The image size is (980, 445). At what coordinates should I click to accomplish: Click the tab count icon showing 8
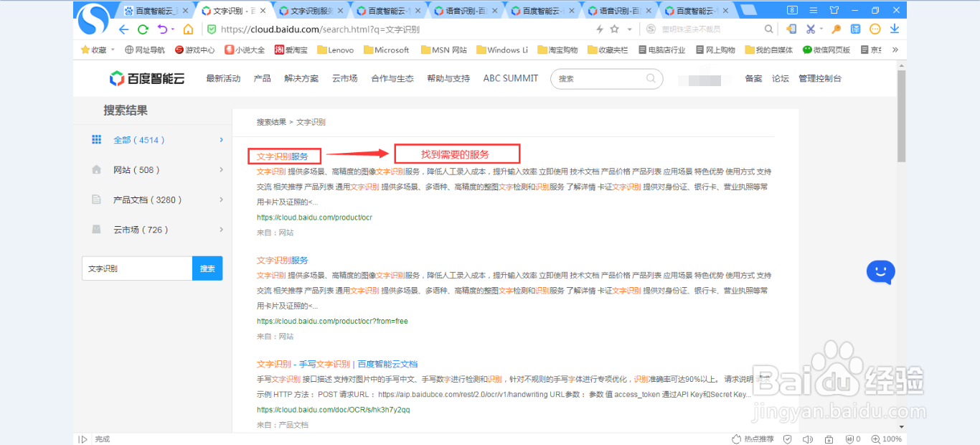(792, 10)
